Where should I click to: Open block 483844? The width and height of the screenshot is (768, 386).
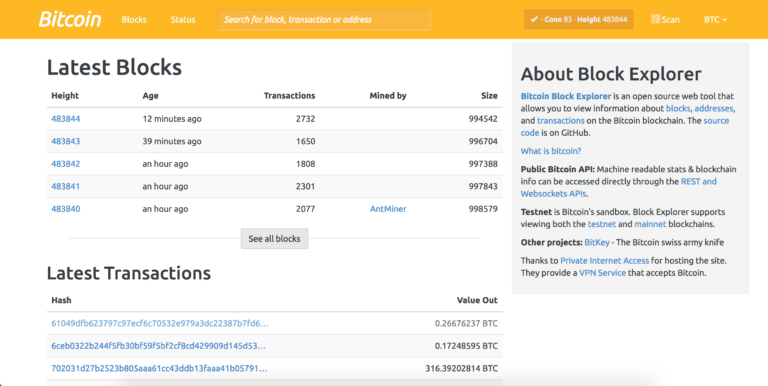click(x=66, y=119)
